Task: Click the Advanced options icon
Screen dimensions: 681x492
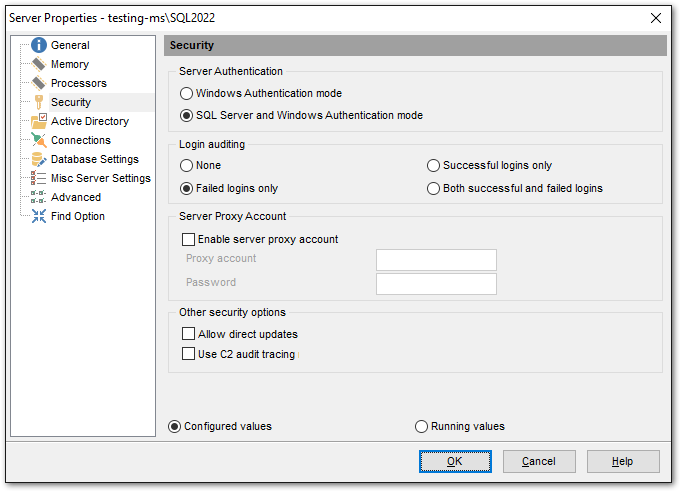Action: [x=39, y=197]
